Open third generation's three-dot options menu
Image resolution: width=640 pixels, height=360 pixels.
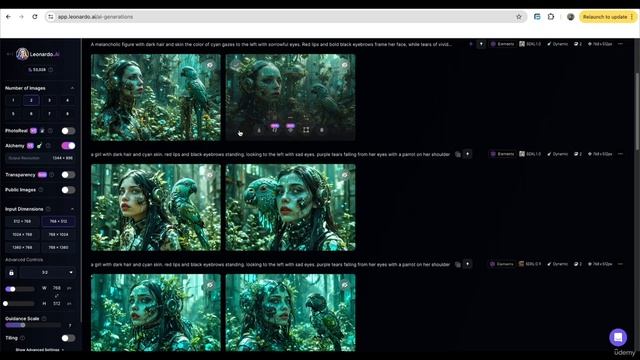(620, 264)
